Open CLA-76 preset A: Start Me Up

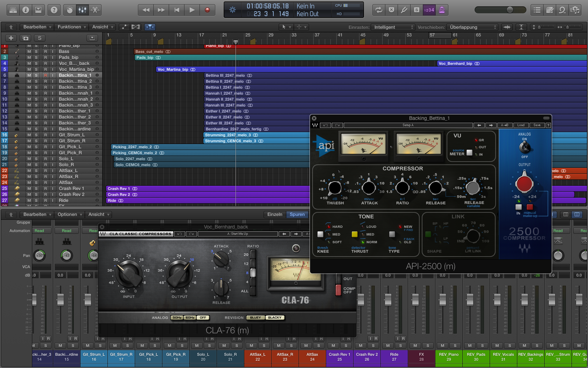(238, 234)
